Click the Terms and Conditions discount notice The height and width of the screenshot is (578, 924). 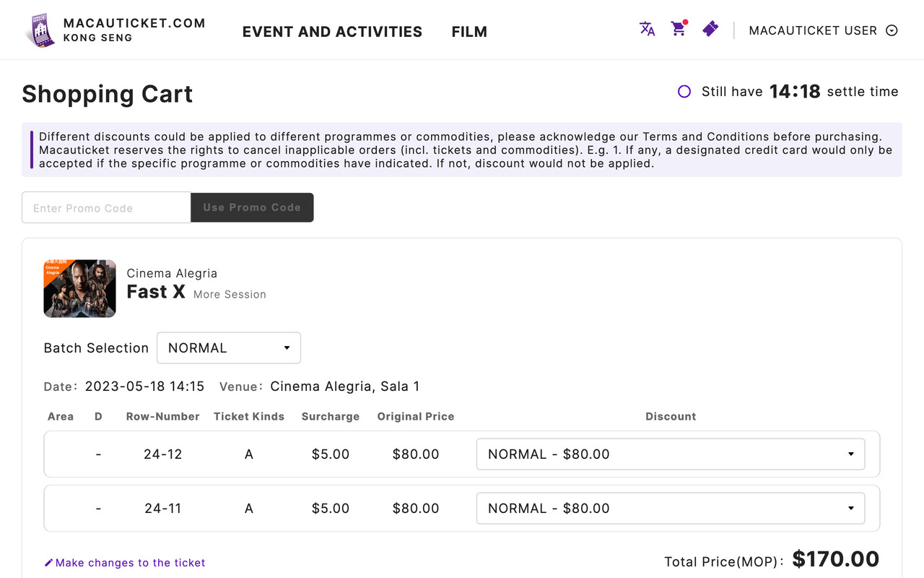click(x=462, y=150)
